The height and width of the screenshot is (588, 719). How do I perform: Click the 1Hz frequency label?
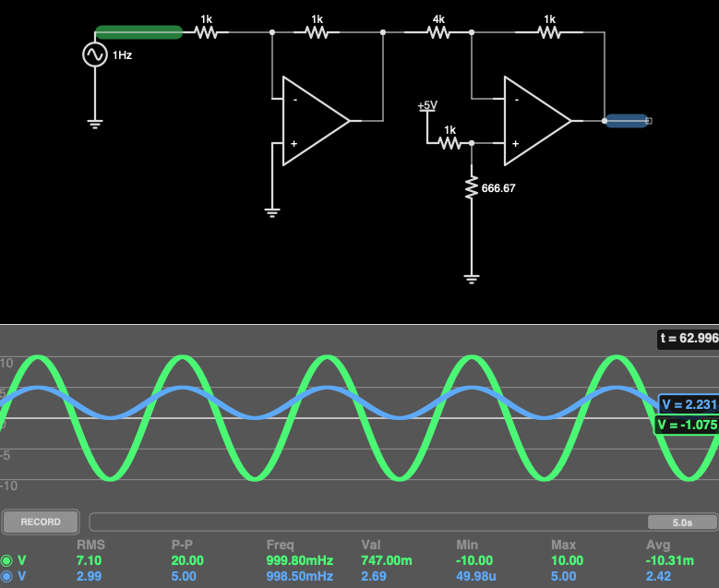(123, 55)
